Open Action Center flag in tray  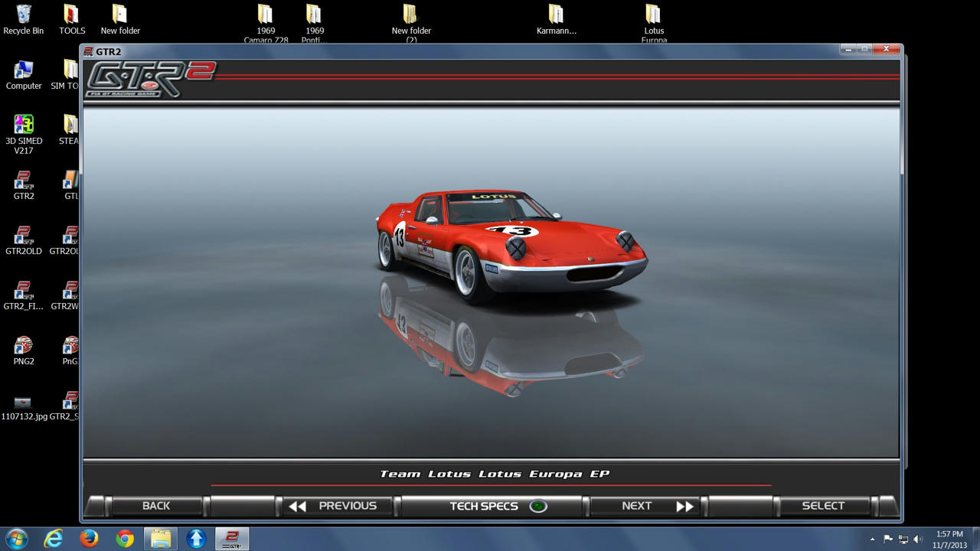click(888, 540)
